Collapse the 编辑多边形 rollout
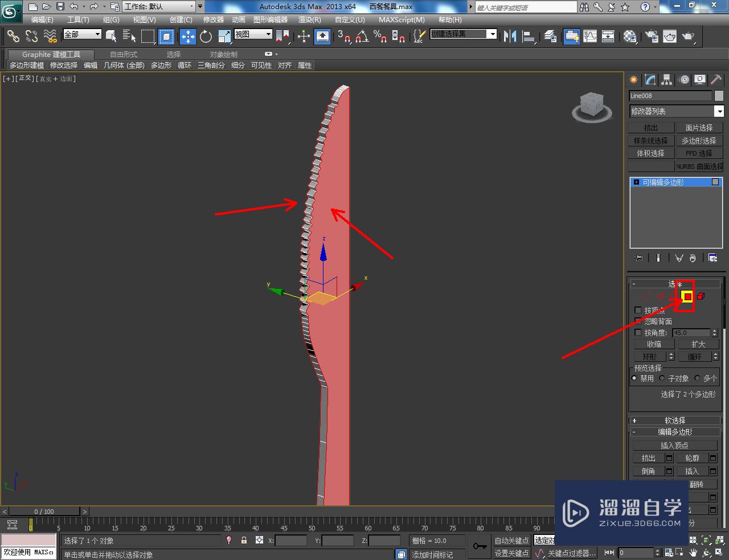Viewport: 729px width, 560px height. [675, 432]
